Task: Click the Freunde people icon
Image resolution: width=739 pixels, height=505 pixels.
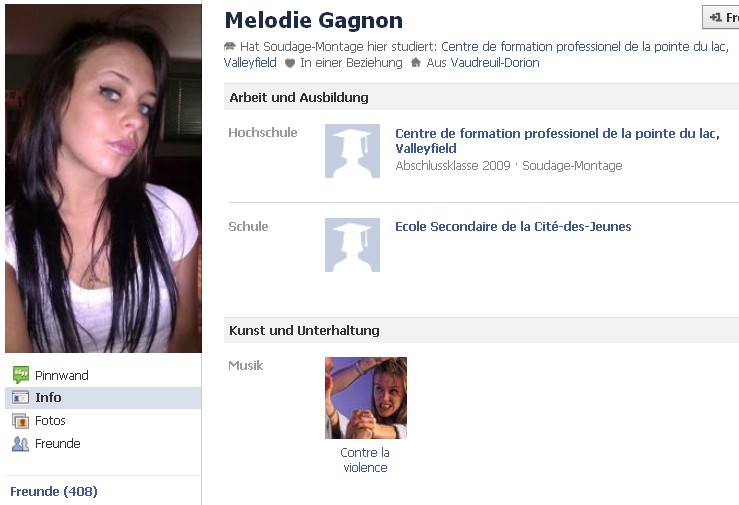Action: pos(21,444)
